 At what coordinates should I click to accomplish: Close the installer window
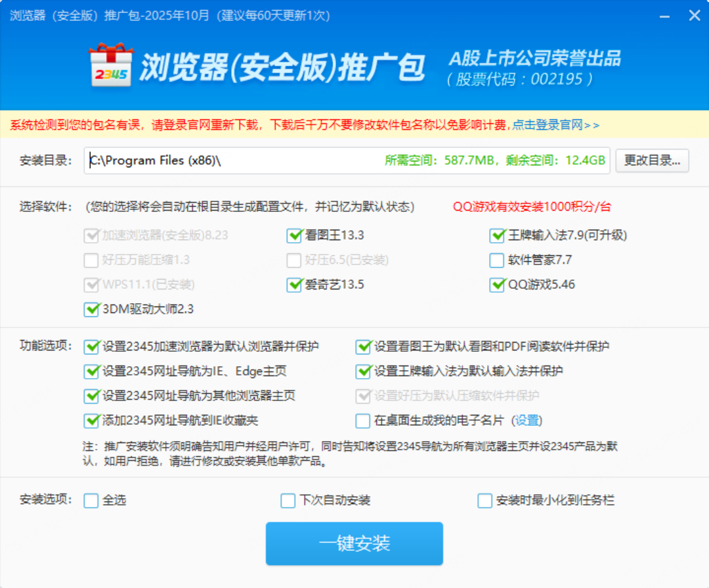[694, 15]
